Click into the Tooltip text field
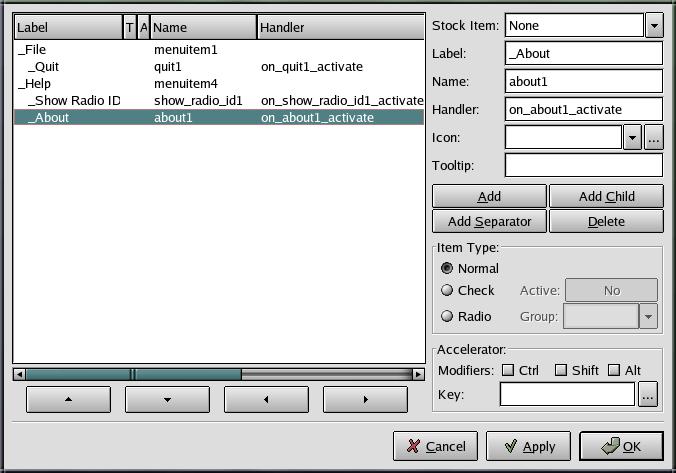 [584, 165]
